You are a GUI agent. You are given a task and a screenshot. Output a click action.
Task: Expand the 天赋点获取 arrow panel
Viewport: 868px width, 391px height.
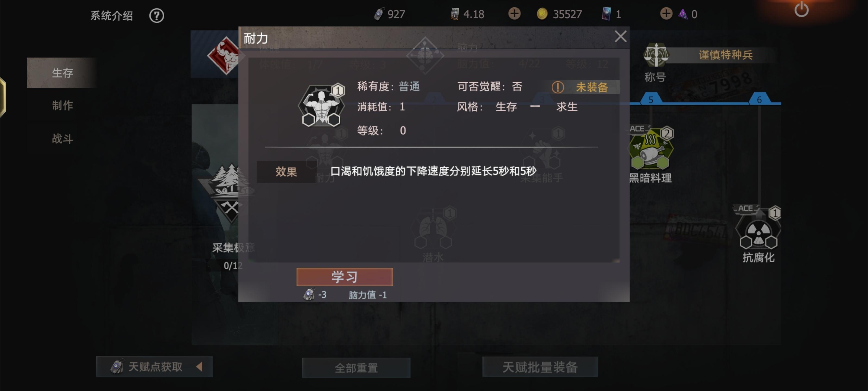click(x=154, y=366)
